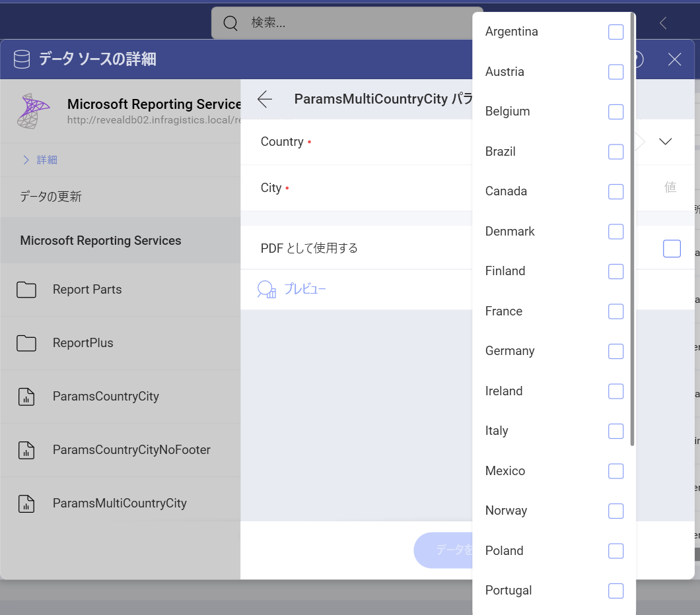Go back with the left arrow icon
Viewport: 700px width, 615px height.
(265, 98)
